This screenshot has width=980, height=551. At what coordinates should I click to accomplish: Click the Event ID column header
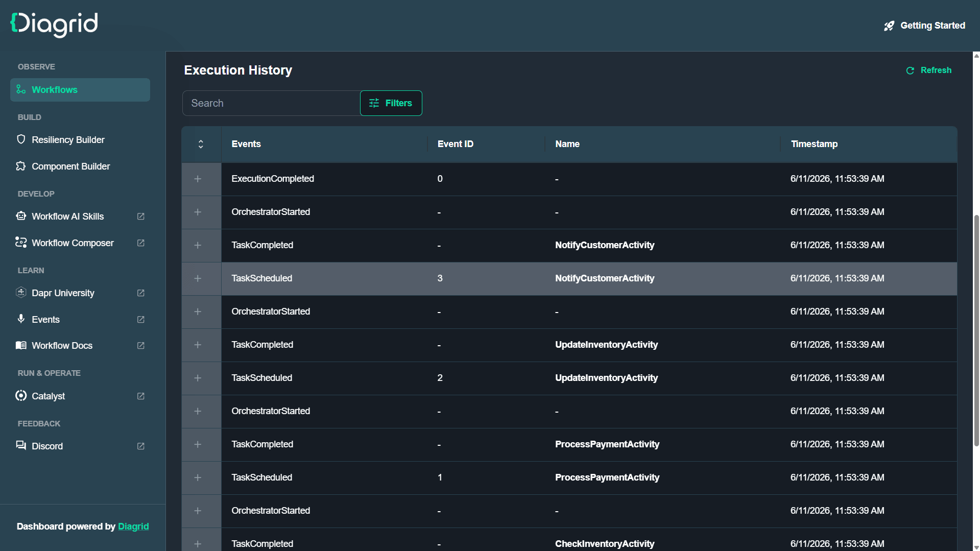(x=456, y=144)
